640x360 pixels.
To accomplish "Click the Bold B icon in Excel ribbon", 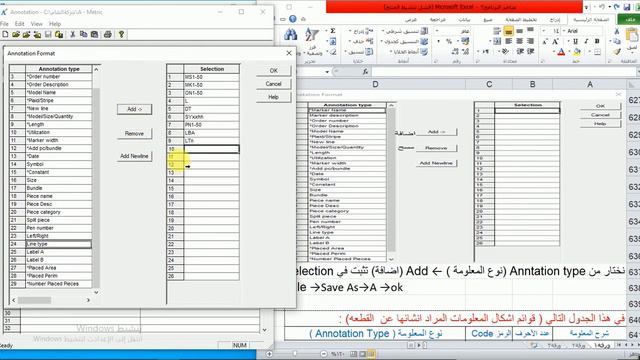I will coord(597,41).
